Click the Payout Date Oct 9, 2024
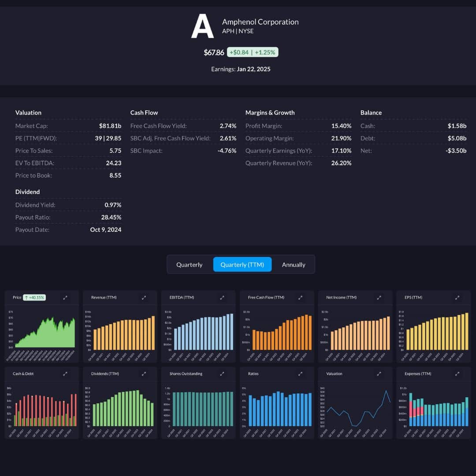Viewport: 476px width, 476px height. [x=106, y=230]
